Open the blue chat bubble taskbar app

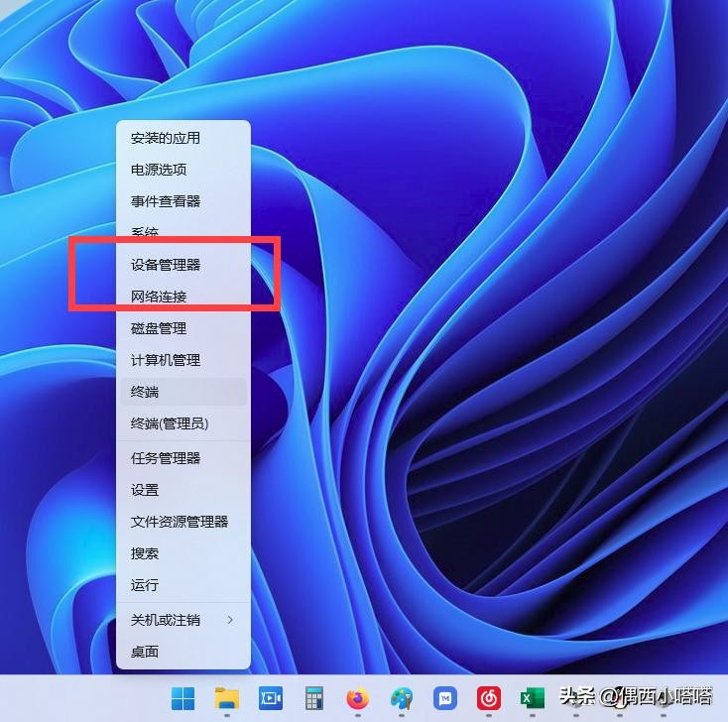point(445,698)
